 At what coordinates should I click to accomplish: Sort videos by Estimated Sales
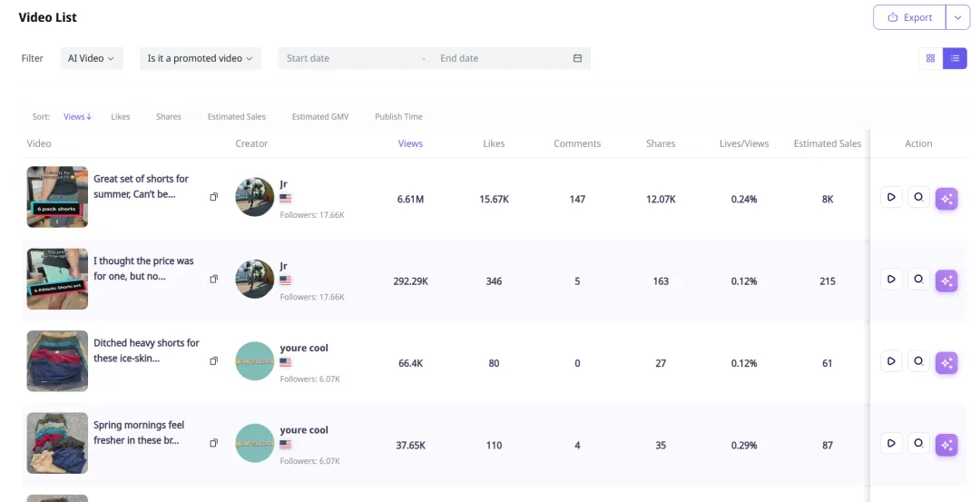coord(236,117)
